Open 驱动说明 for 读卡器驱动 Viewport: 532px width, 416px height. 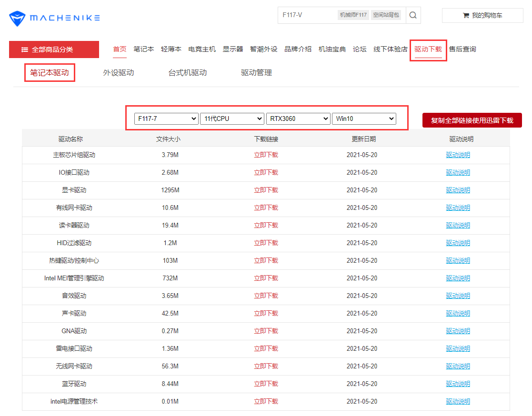458,226
